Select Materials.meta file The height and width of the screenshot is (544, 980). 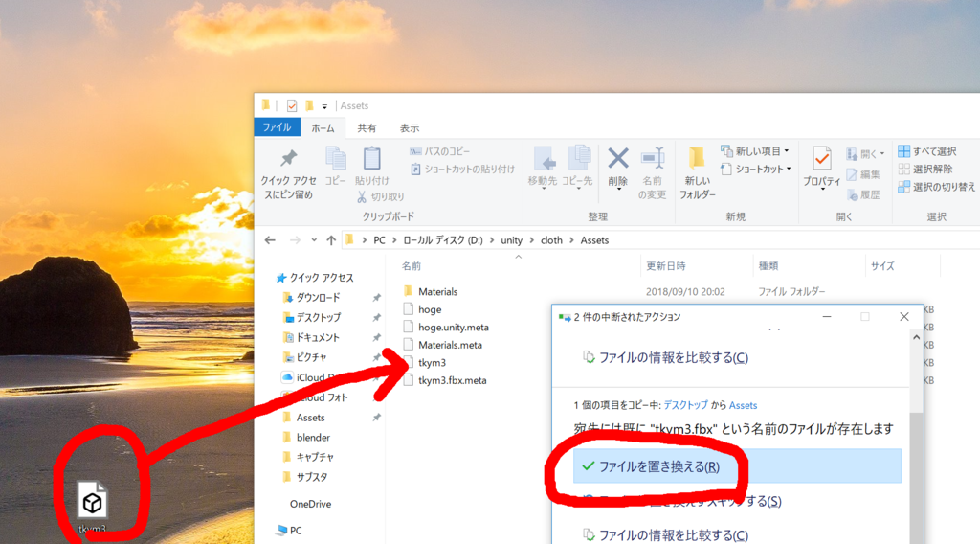click(x=442, y=345)
